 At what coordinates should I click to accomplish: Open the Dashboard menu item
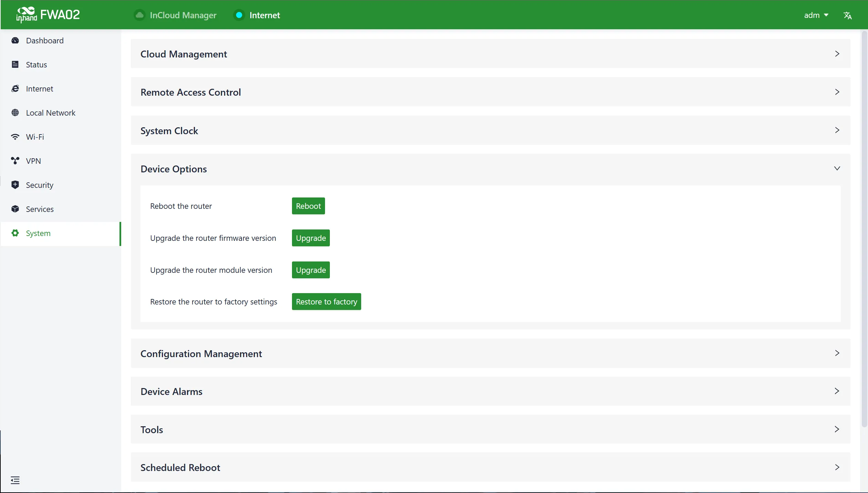pyautogui.click(x=61, y=41)
